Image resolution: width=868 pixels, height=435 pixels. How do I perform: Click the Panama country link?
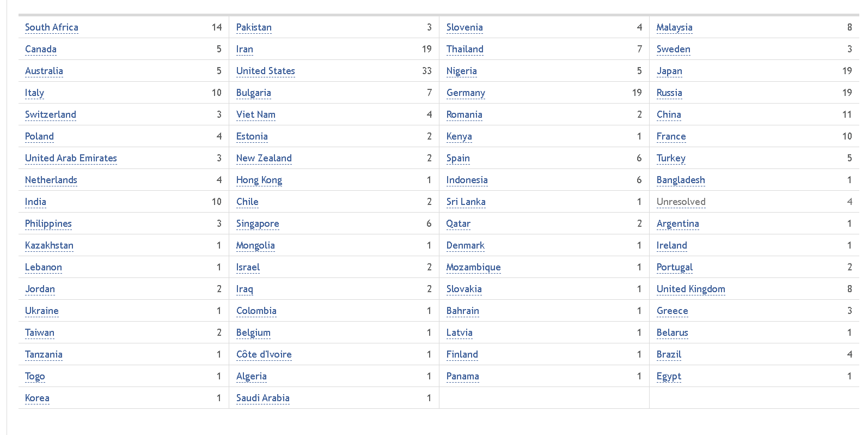[462, 376]
